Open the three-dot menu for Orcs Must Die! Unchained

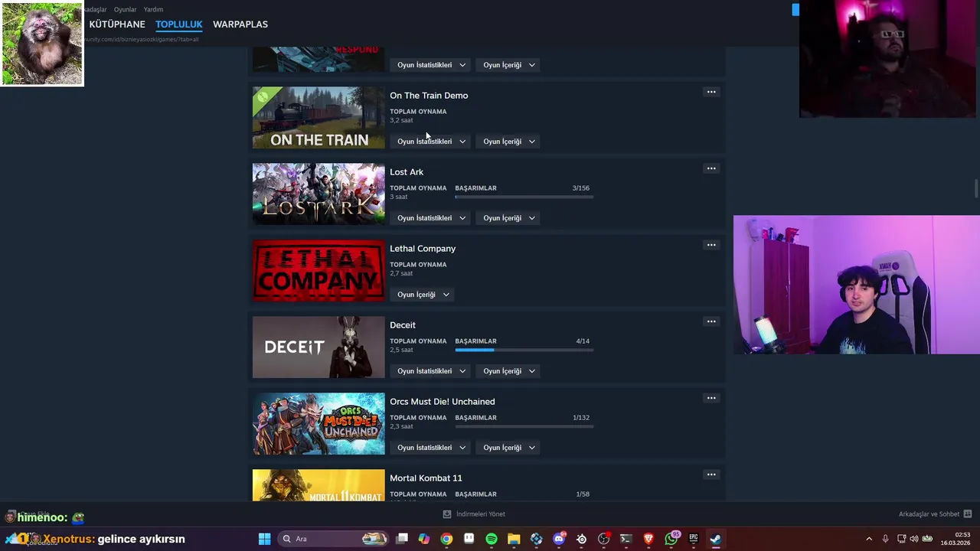711,398
